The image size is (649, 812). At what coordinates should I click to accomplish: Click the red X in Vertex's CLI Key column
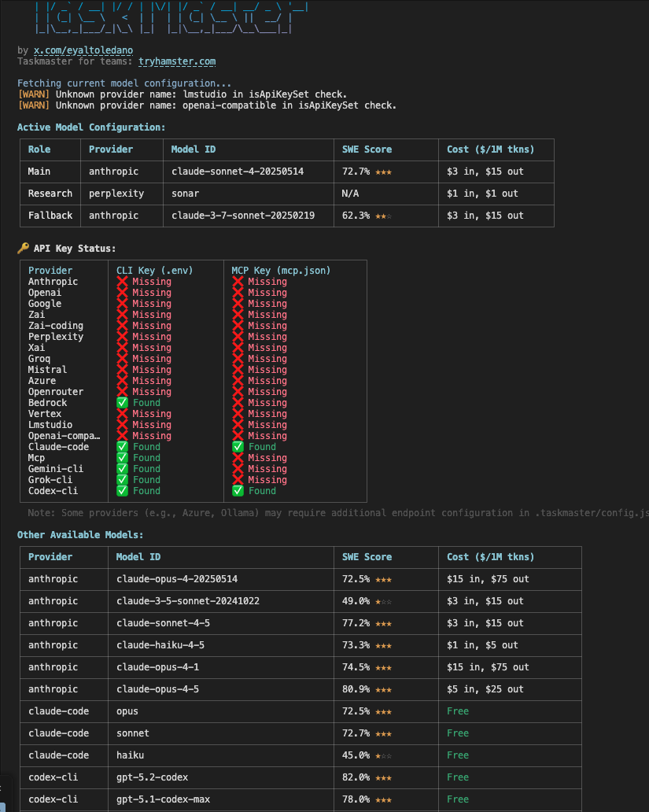click(122, 414)
